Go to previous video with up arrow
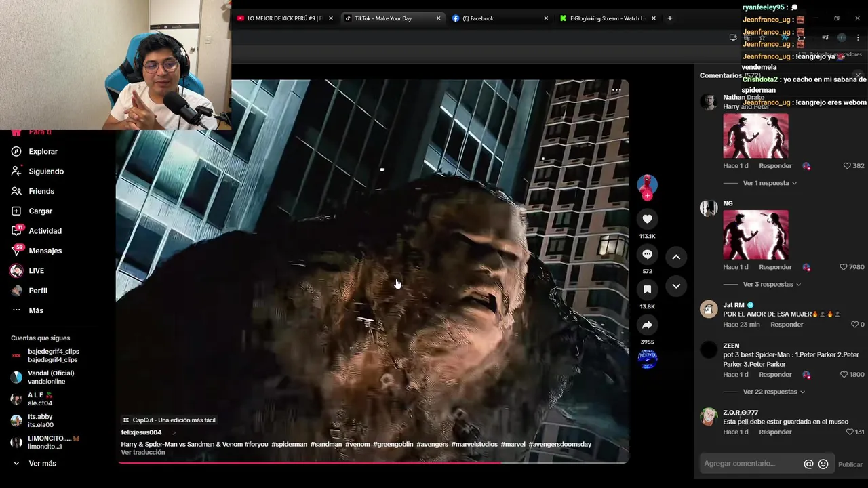This screenshot has height=488, width=868. (x=676, y=257)
